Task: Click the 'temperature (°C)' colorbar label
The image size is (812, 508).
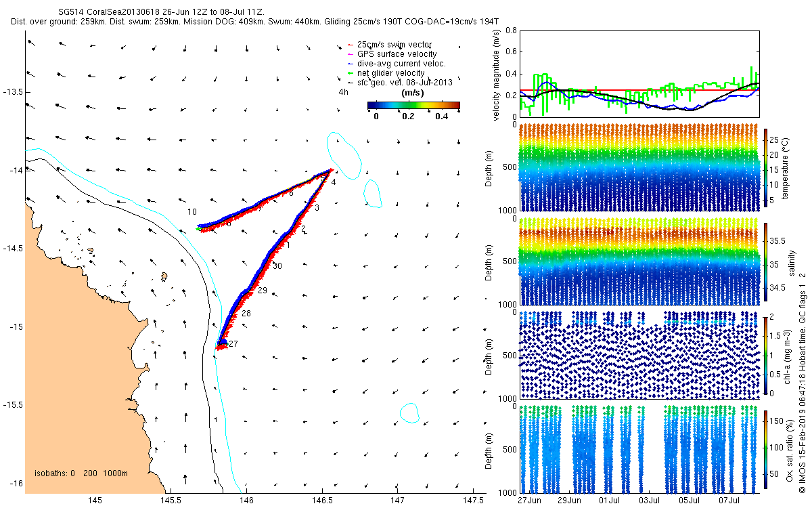Action: point(786,167)
